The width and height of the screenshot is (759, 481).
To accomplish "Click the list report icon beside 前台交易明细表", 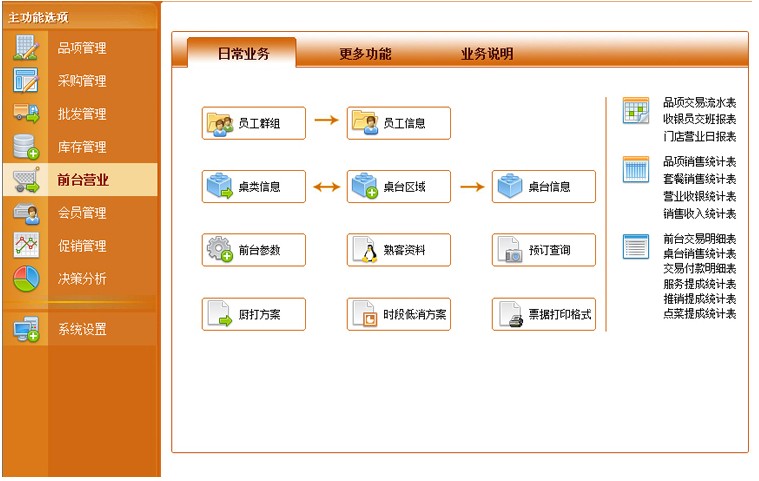I will [636, 246].
